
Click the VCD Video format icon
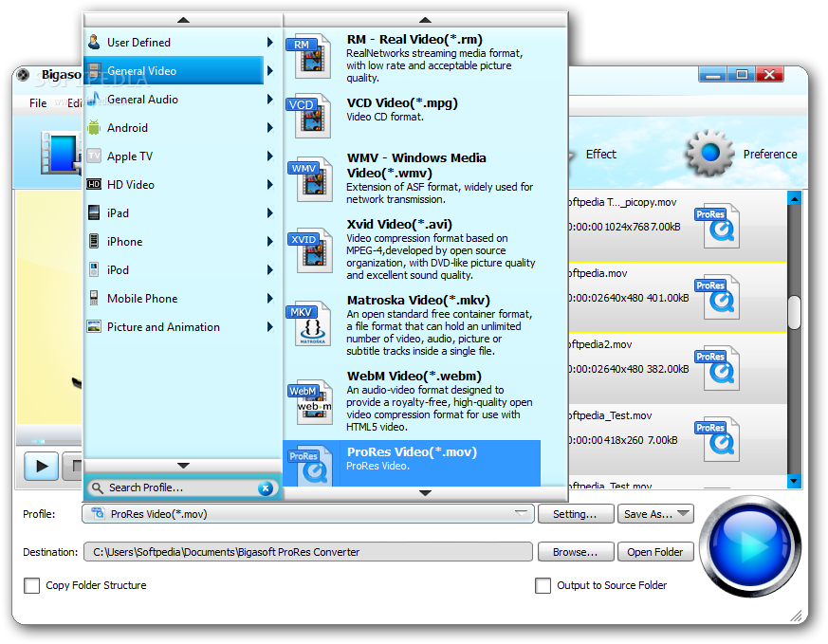tap(309, 116)
